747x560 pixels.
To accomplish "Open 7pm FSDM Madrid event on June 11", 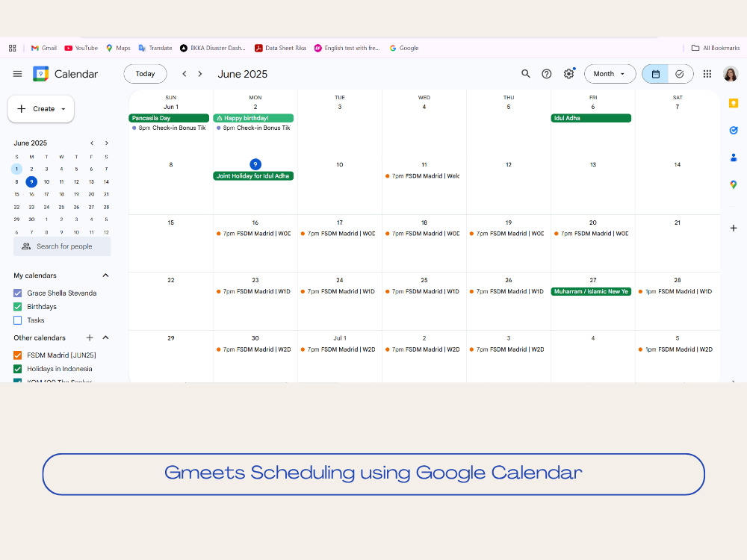I will (423, 176).
